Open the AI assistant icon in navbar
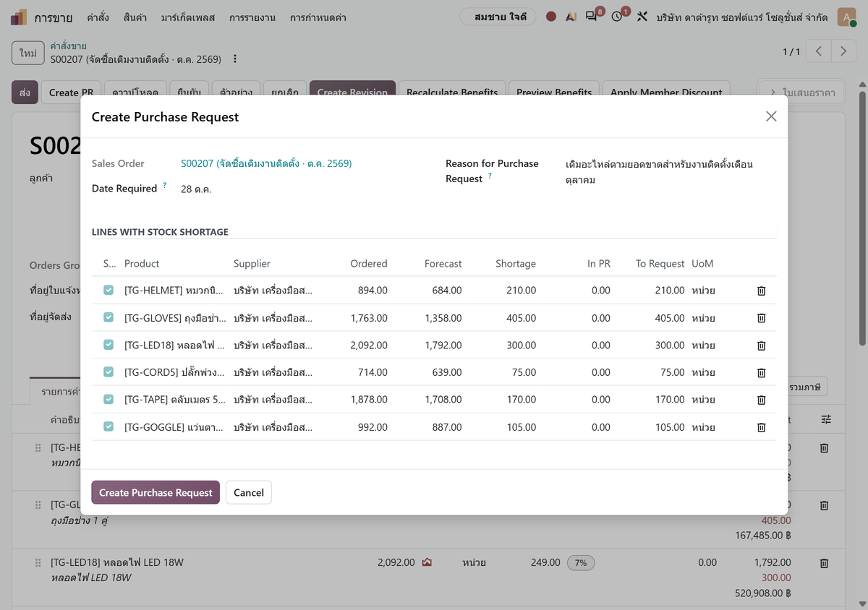Image resolution: width=868 pixels, height=610 pixels. click(x=571, y=17)
